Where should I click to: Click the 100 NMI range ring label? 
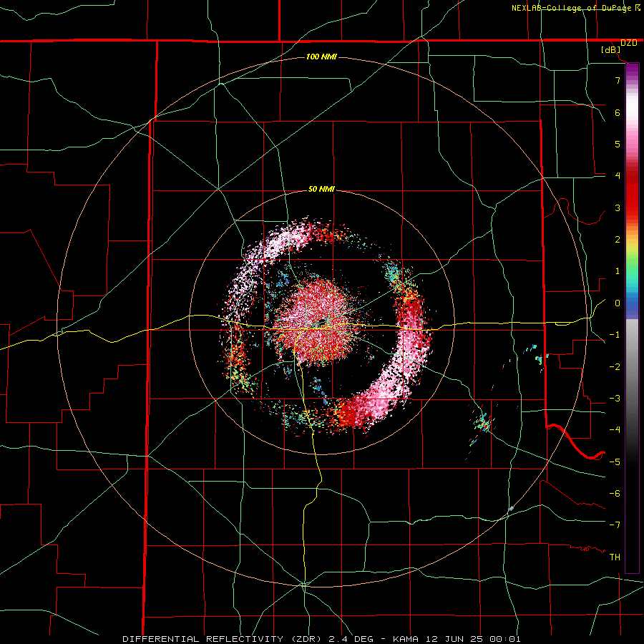coord(321,57)
